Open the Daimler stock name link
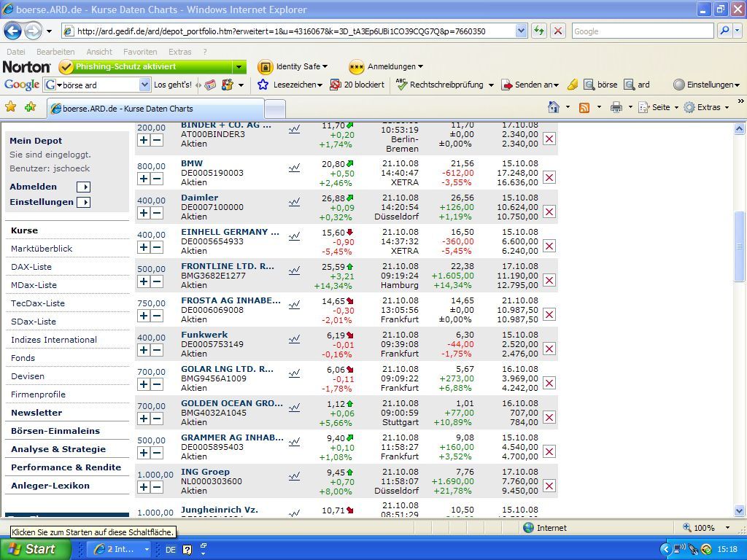The width and height of the screenshot is (747, 560). pyautogui.click(x=200, y=198)
